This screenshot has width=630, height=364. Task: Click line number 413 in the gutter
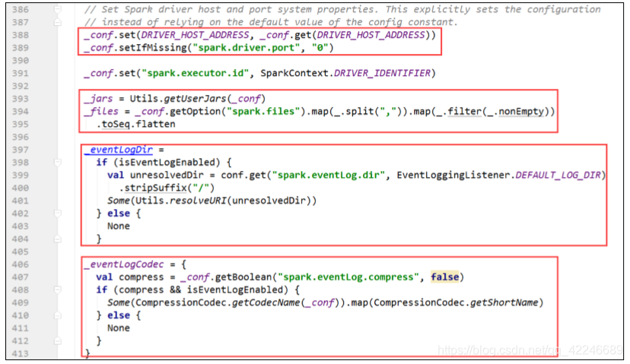21,354
